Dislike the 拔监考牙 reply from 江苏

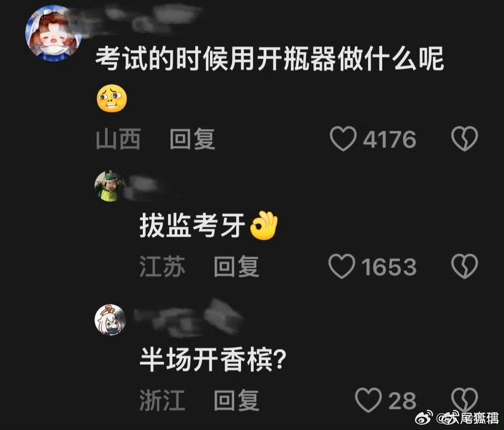tap(465, 266)
